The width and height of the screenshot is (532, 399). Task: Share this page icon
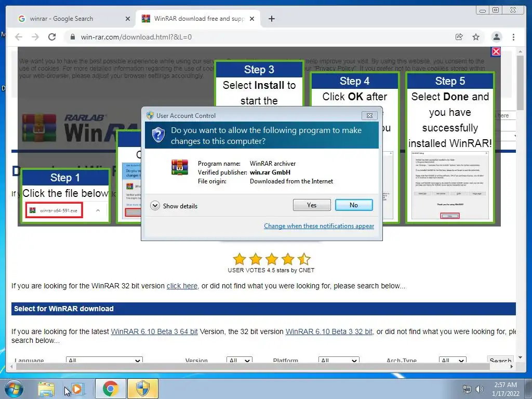(459, 37)
